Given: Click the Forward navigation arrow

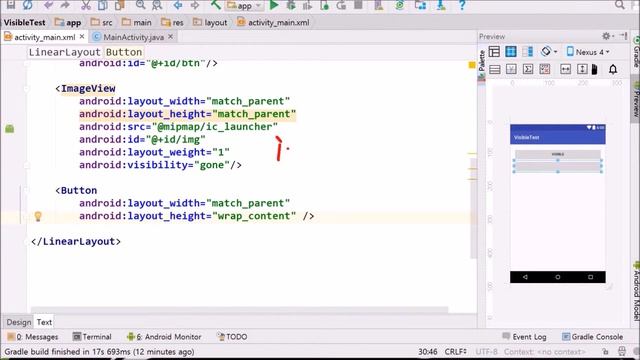Looking at the screenshot, I should (x=195, y=5).
